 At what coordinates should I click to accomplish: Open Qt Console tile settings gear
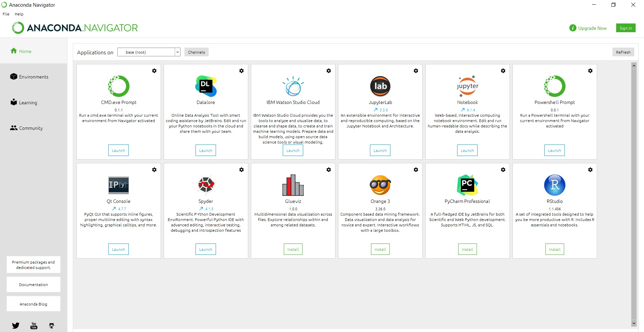tap(154, 170)
